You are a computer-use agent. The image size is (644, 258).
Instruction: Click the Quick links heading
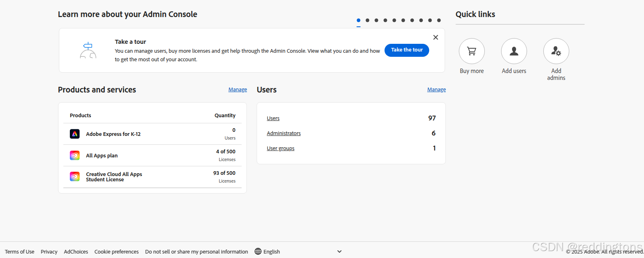pyautogui.click(x=475, y=14)
